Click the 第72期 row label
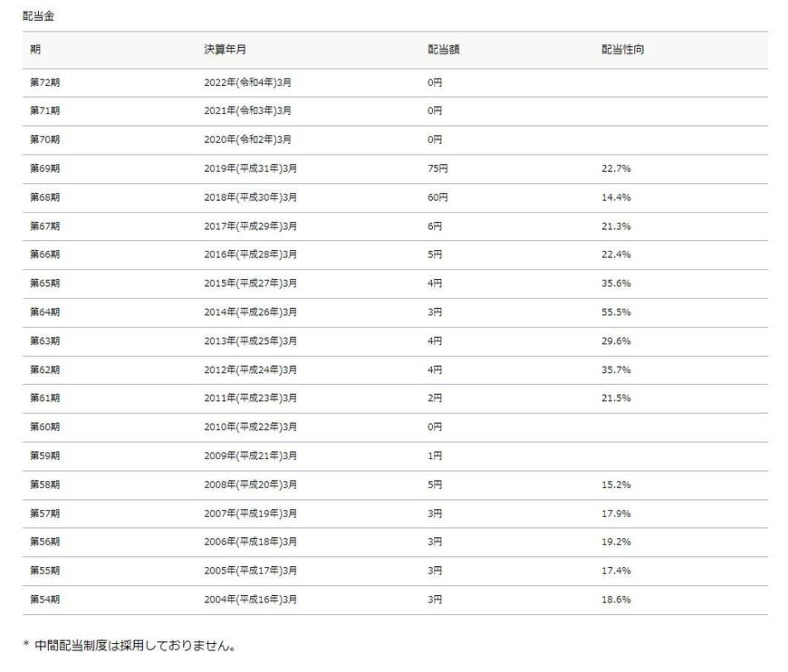 43,82
